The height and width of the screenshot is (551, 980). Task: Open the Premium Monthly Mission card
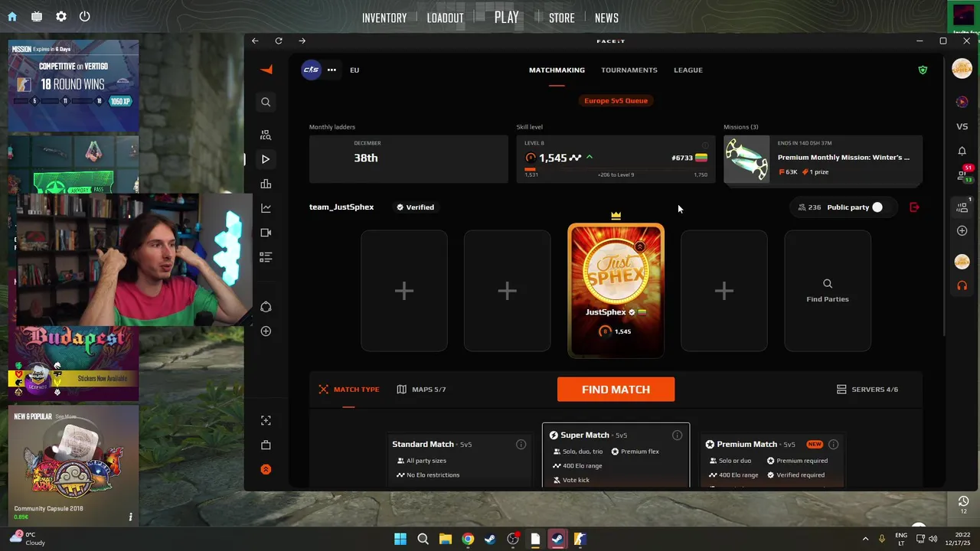(823, 159)
